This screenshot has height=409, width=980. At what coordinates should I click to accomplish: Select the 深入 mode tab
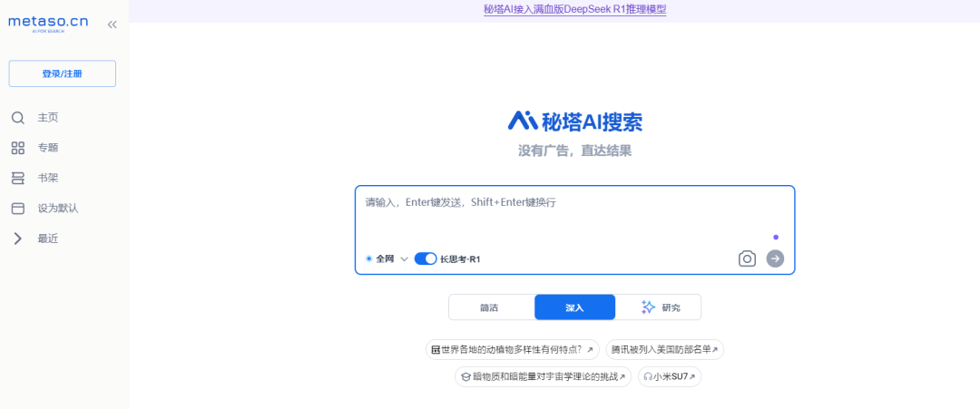(575, 307)
